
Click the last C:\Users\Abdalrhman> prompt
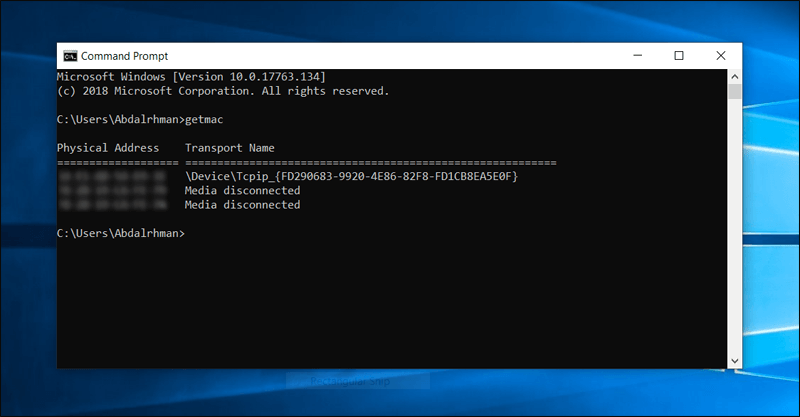121,234
